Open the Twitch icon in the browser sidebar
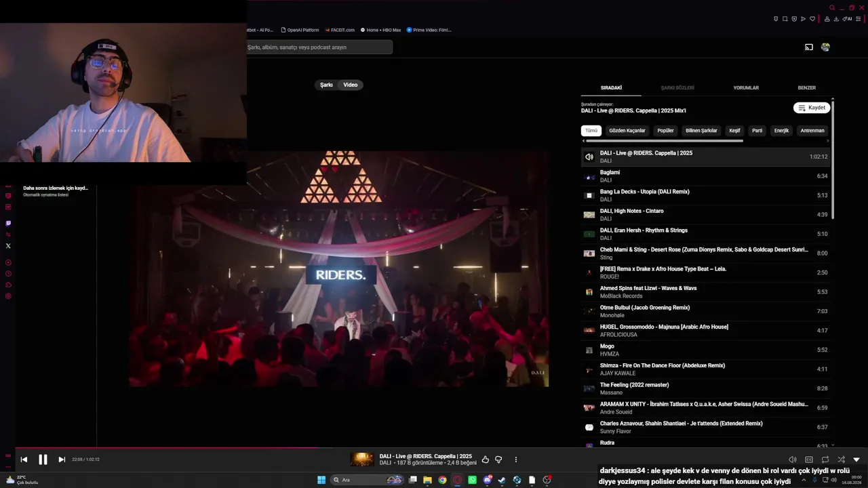The width and height of the screenshot is (868, 488). [x=8, y=223]
